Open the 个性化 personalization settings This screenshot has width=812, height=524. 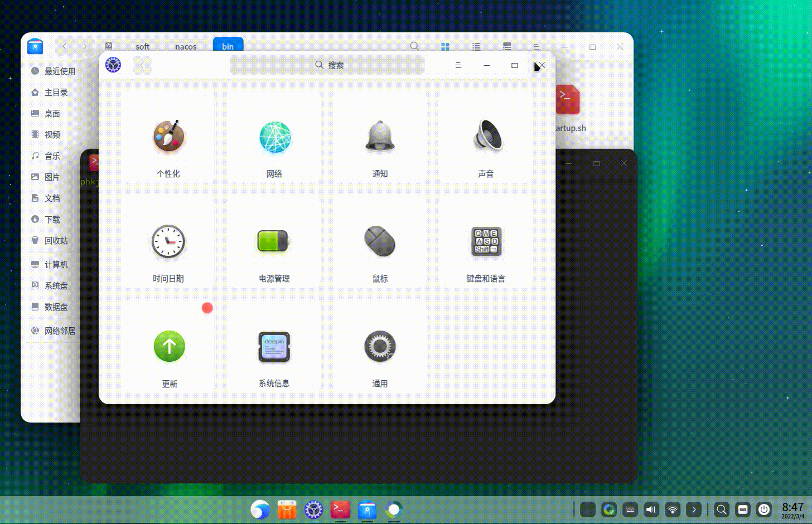(x=168, y=137)
